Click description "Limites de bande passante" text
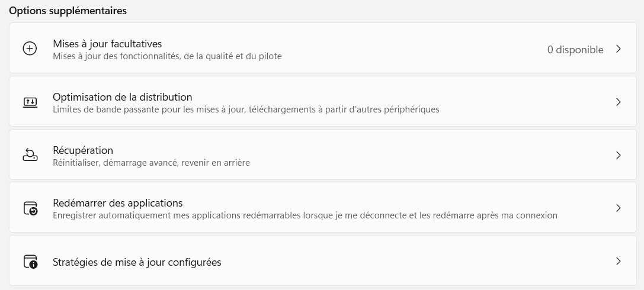Image resolution: width=644 pixels, height=290 pixels. [x=246, y=109]
